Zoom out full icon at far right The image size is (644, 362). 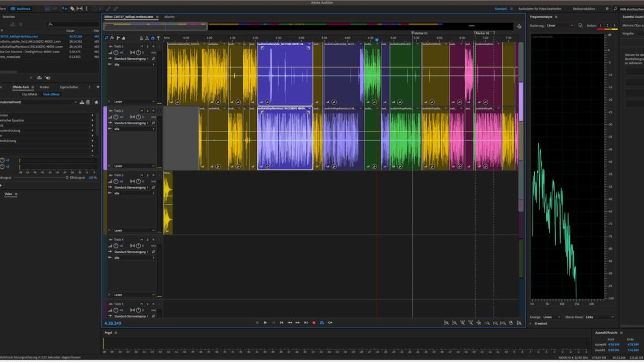click(x=519, y=323)
